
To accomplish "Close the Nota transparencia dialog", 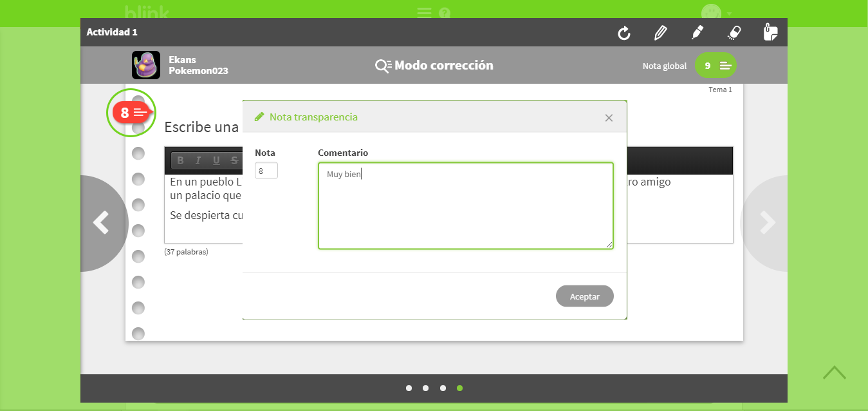I will (x=609, y=118).
